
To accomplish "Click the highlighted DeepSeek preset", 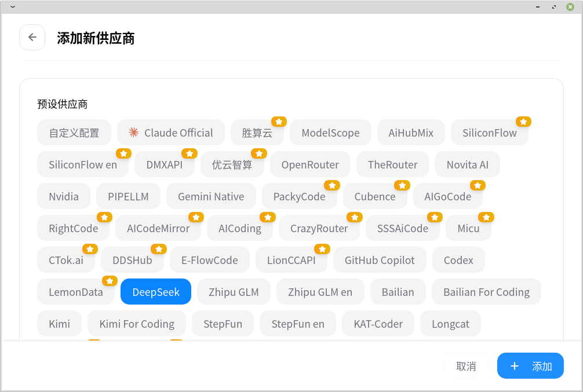I will click(x=156, y=292).
